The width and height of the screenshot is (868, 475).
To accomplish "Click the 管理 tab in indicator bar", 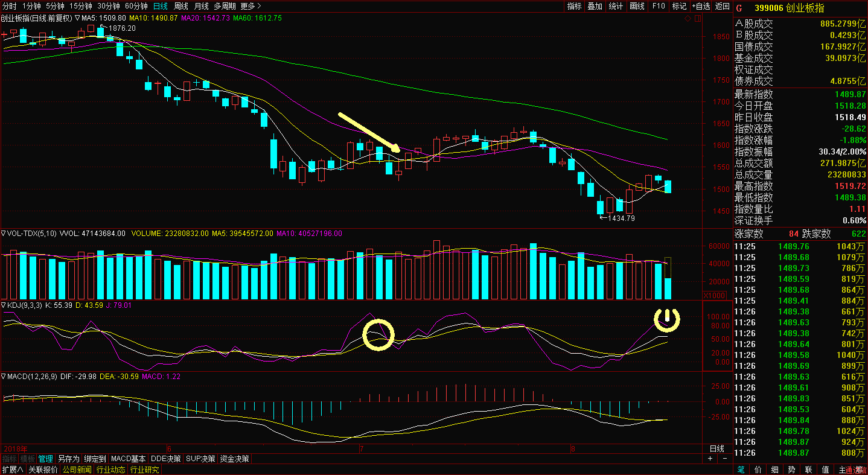I will 46,459.
